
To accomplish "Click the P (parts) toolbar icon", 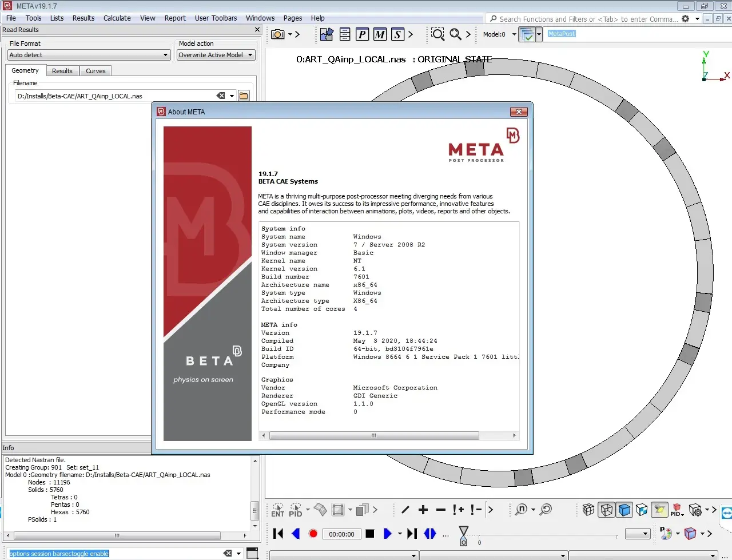I will 362,34.
